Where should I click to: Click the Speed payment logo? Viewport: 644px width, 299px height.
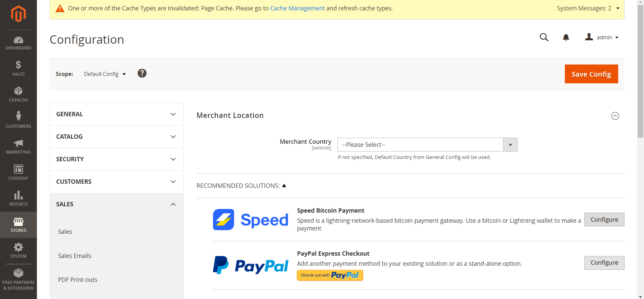(251, 220)
